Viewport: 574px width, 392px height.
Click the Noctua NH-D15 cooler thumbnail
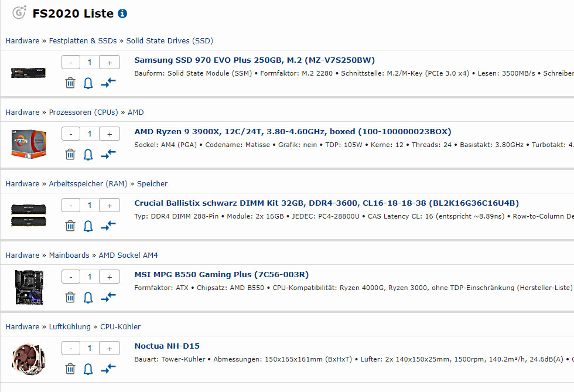pos(29,359)
